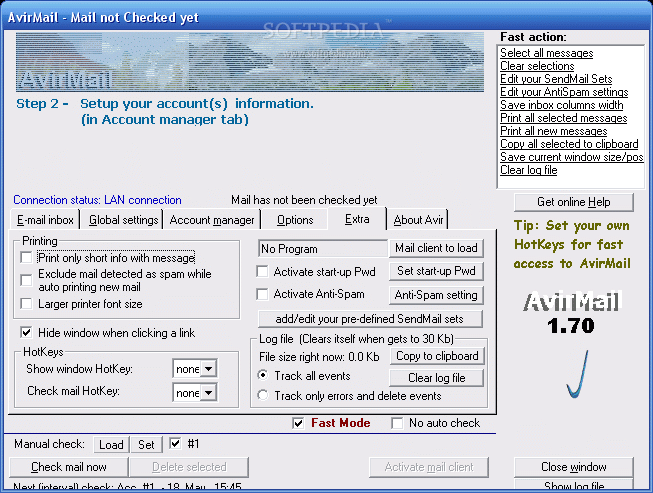Switch to the Options tab
The width and height of the screenshot is (653, 493).
coord(295,220)
